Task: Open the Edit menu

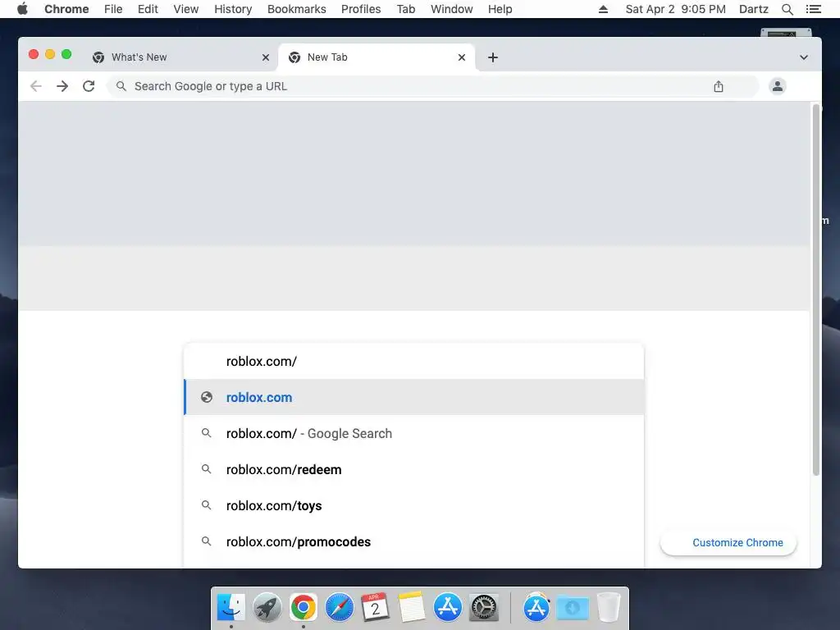Action: [x=148, y=9]
